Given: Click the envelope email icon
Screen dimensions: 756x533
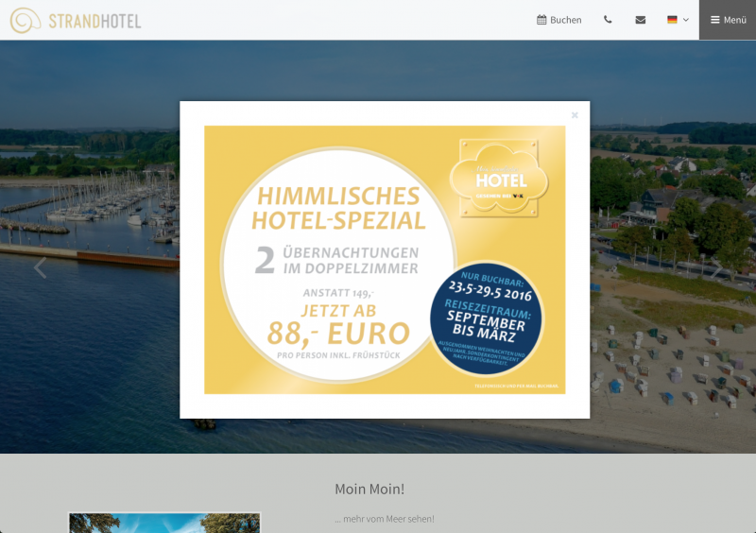Looking at the screenshot, I should pyautogui.click(x=641, y=20).
